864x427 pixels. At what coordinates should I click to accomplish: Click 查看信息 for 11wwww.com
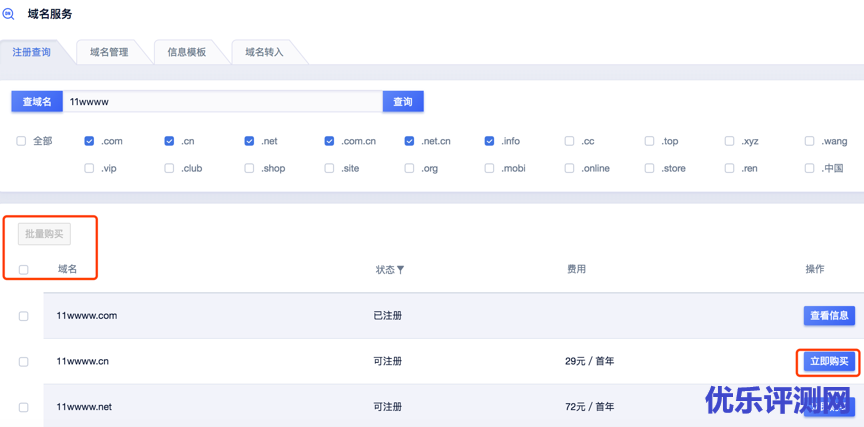click(x=829, y=316)
